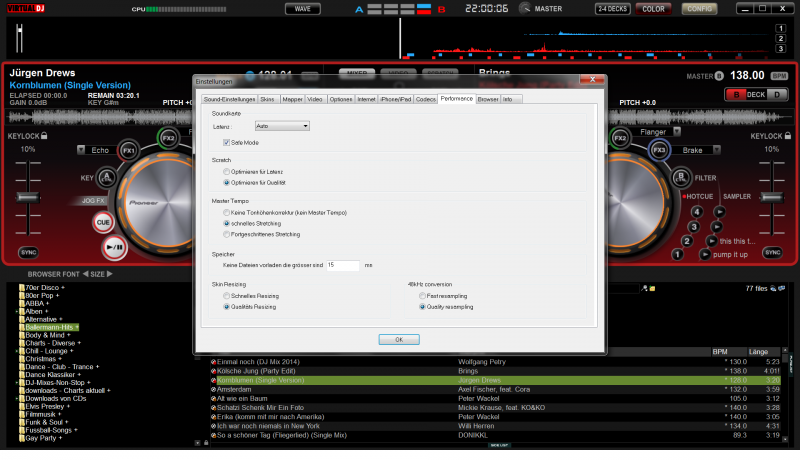800x460 pixels.
Task: Open the CONFIG button
Action: 699,9
